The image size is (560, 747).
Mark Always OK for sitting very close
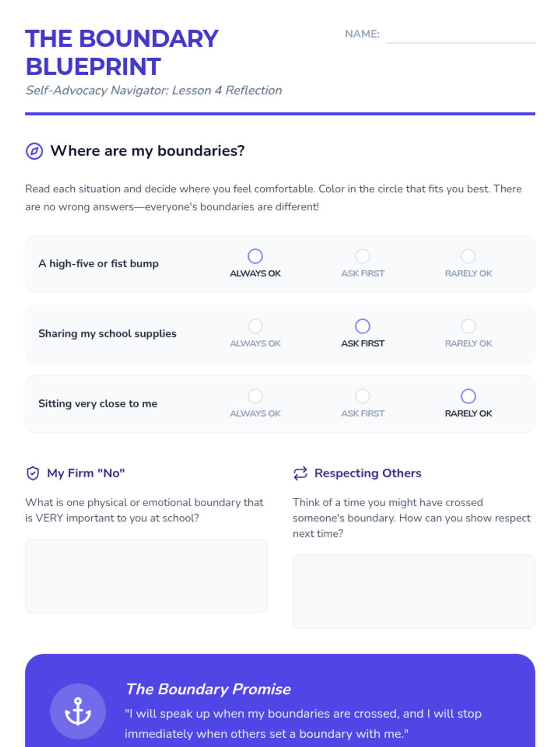click(x=255, y=396)
